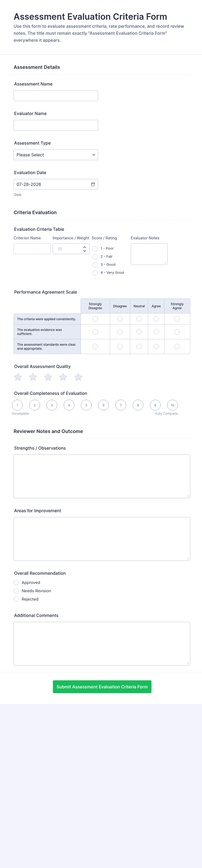The width and height of the screenshot is (202, 868).
Task: Select completeness scale value 10
Action: click(x=172, y=405)
